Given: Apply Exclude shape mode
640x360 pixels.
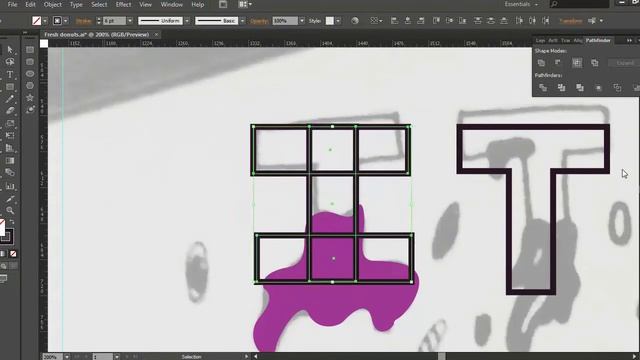Looking at the screenshot, I should pyautogui.click(x=595, y=63).
